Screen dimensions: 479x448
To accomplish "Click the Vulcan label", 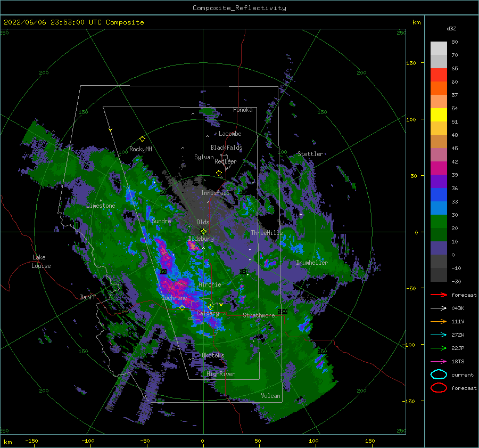I will coord(270,396).
